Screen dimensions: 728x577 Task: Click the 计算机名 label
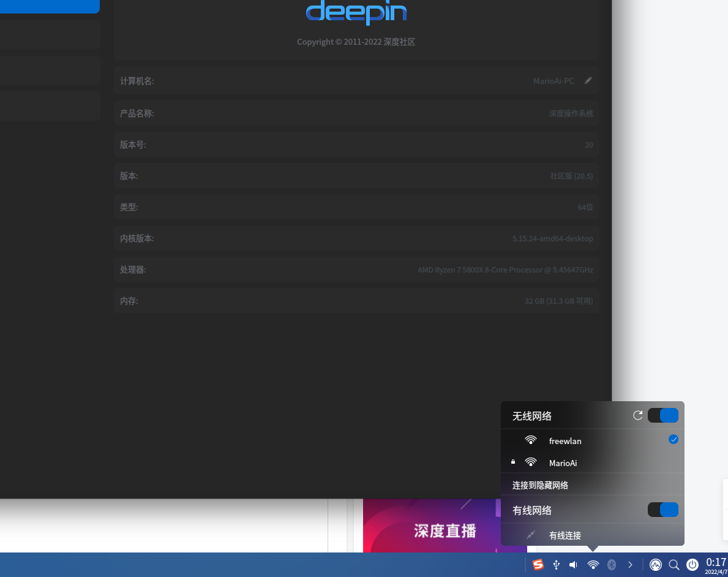137,81
